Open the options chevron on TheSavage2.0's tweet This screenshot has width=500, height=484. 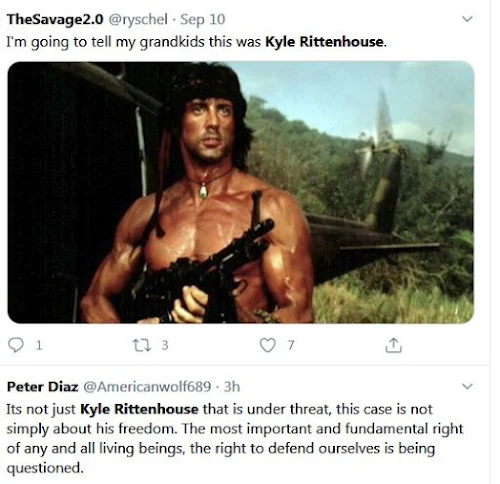468,19
